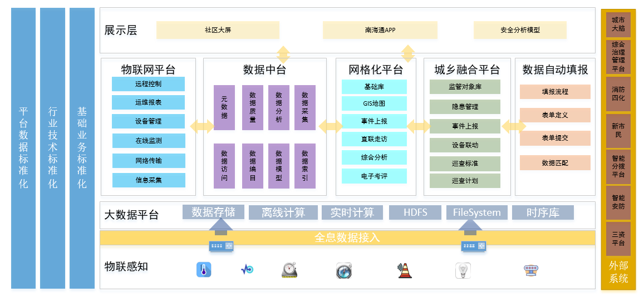This screenshot has height=297, width=644.
Task: Click the light bulb icon
Action: click(x=463, y=270)
